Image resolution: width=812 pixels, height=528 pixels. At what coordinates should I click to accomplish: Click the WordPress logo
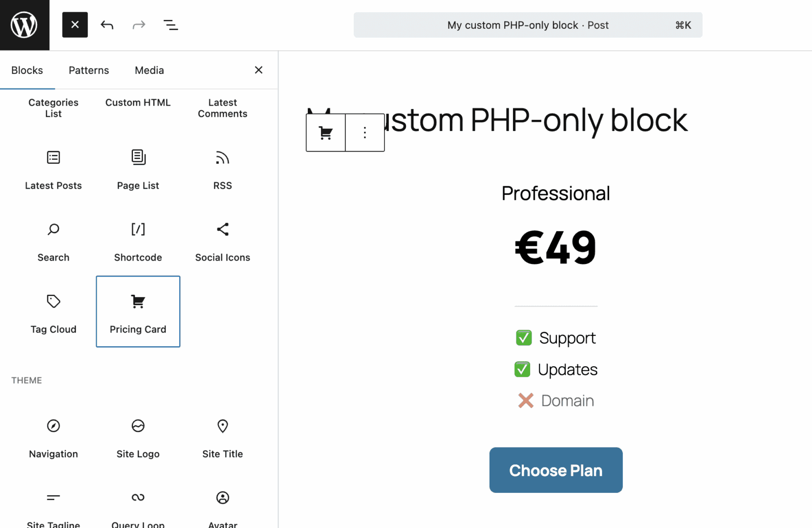tap(24, 25)
